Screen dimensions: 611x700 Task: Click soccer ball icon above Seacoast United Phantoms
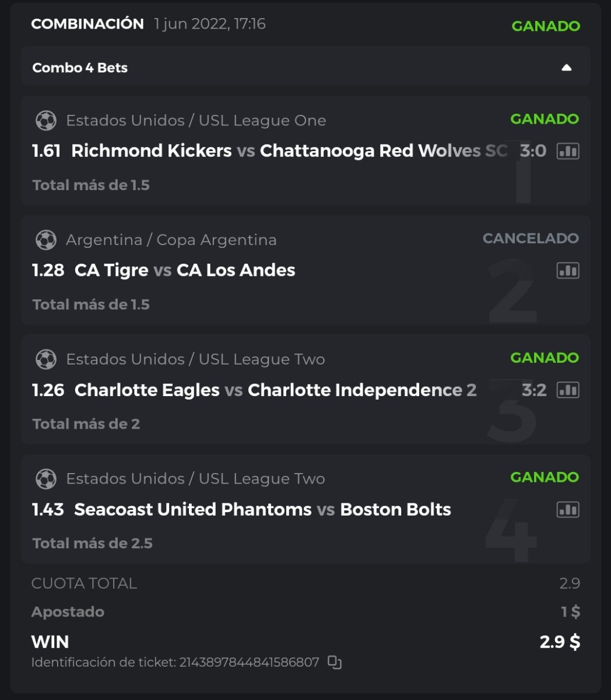[x=46, y=479]
